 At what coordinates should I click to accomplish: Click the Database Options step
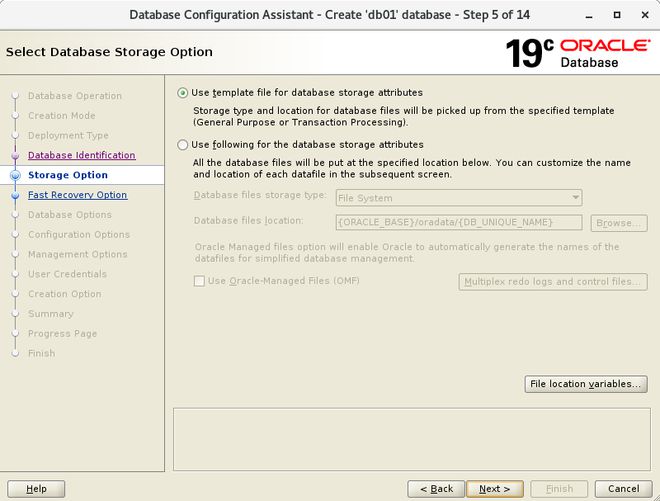[70, 215]
